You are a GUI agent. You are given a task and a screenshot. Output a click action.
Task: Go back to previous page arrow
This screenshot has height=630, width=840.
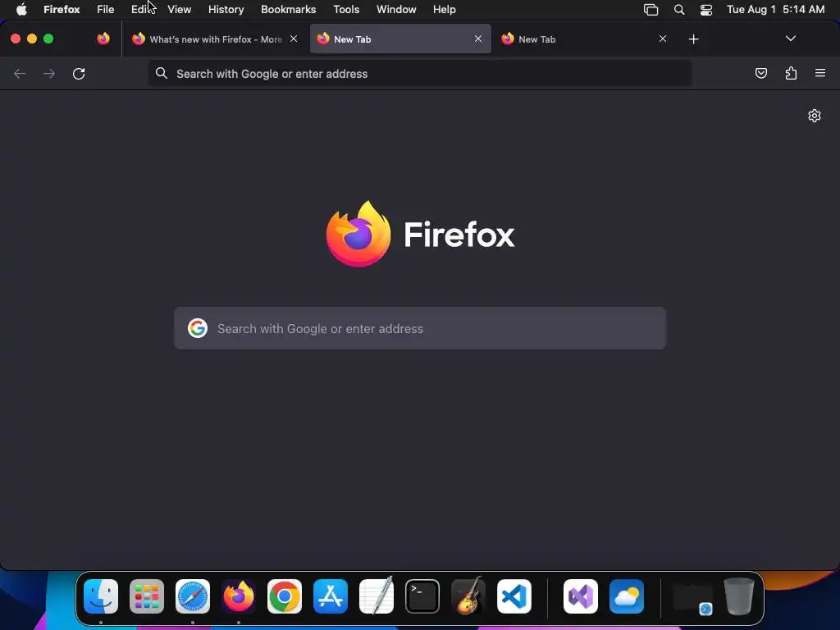(x=20, y=73)
